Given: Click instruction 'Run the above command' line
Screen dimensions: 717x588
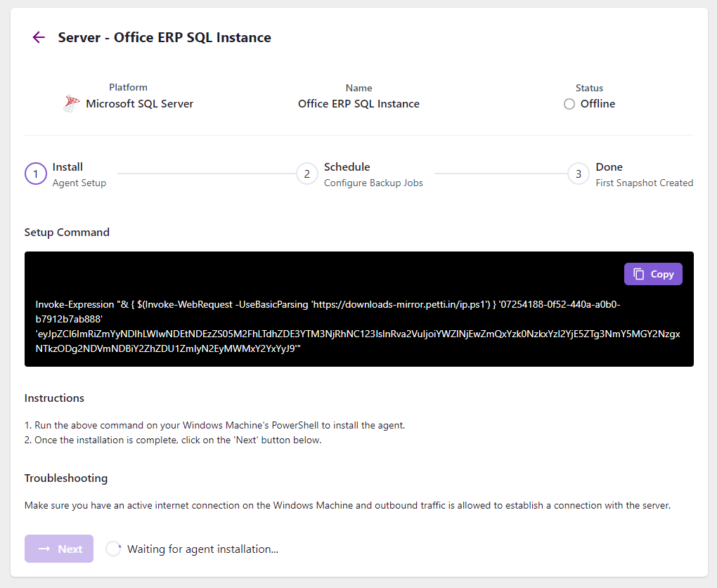Looking at the screenshot, I should [x=215, y=425].
